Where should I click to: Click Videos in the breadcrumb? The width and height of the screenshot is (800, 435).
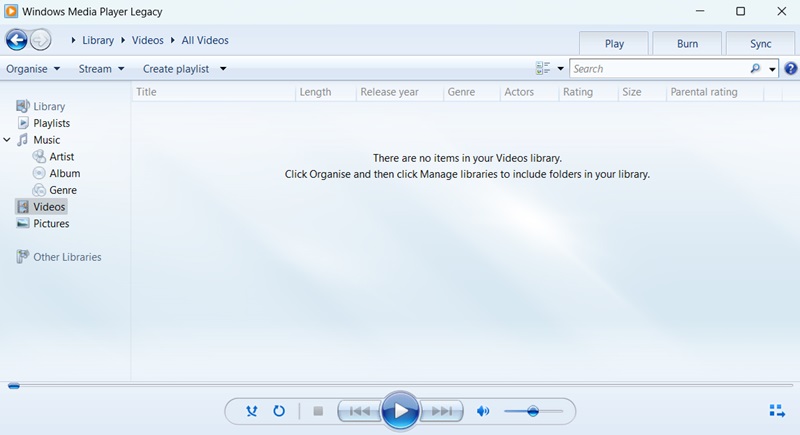click(148, 40)
